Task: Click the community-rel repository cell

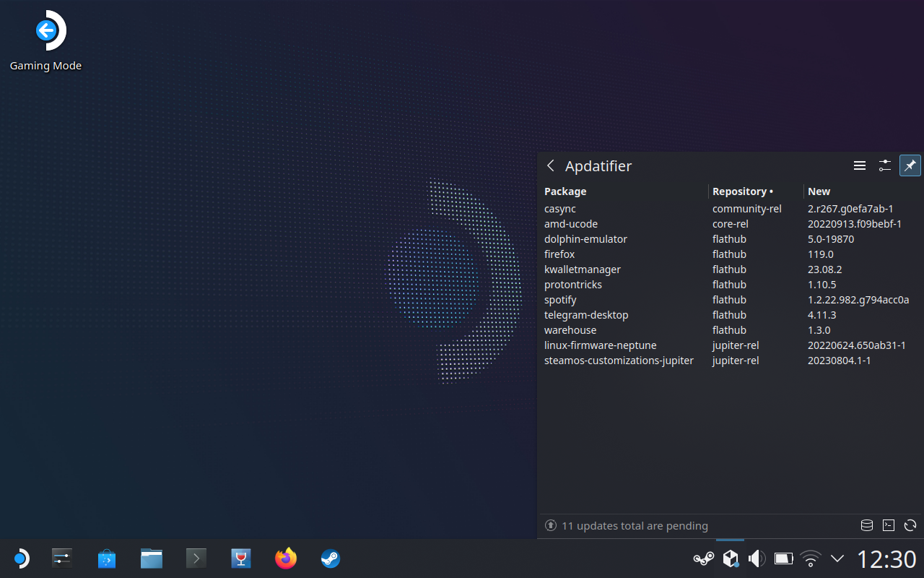Action: pyautogui.click(x=747, y=209)
